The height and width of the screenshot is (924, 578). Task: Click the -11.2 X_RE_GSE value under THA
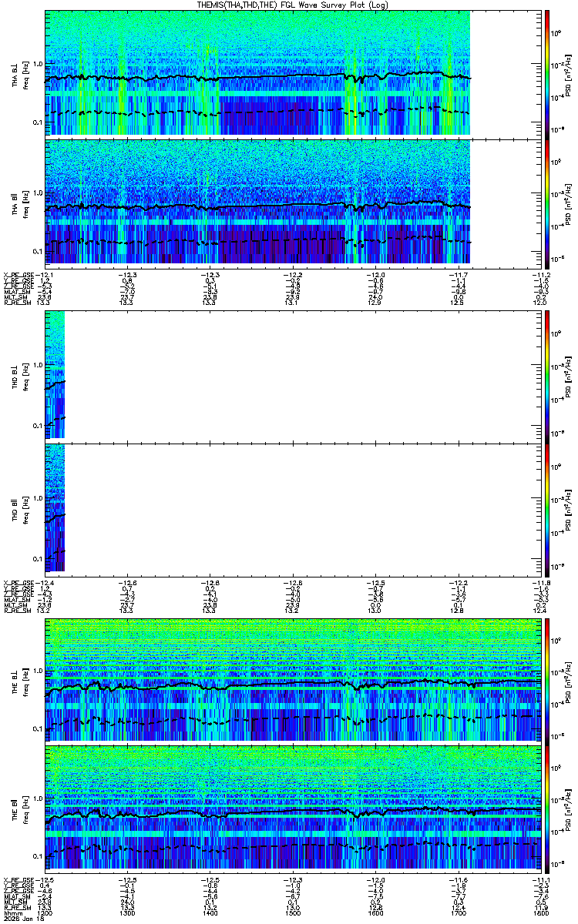point(542,275)
